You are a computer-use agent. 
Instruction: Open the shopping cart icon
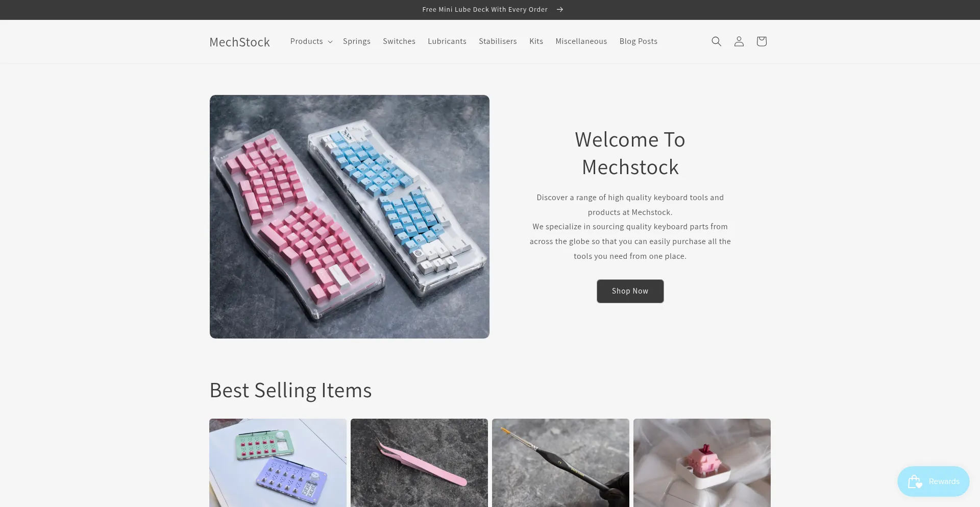761,41
